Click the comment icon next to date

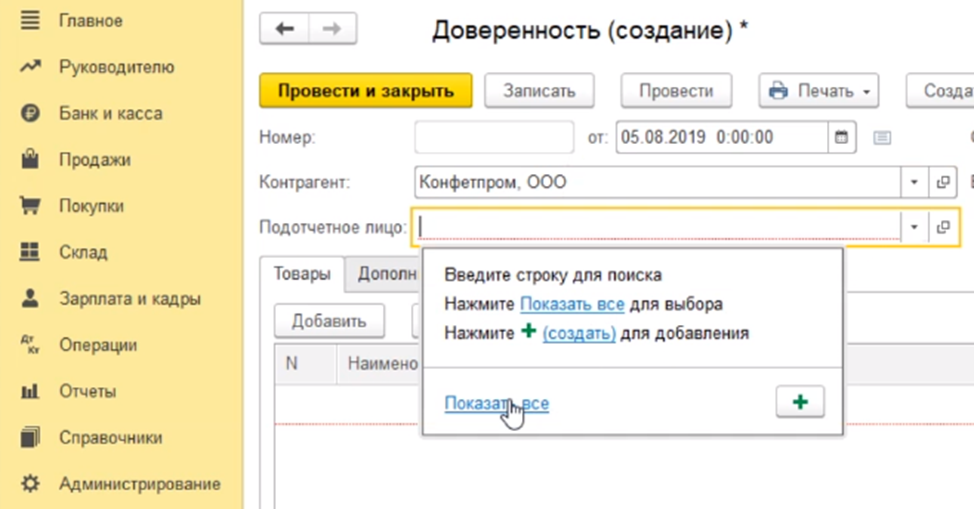click(x=882, y=137)
